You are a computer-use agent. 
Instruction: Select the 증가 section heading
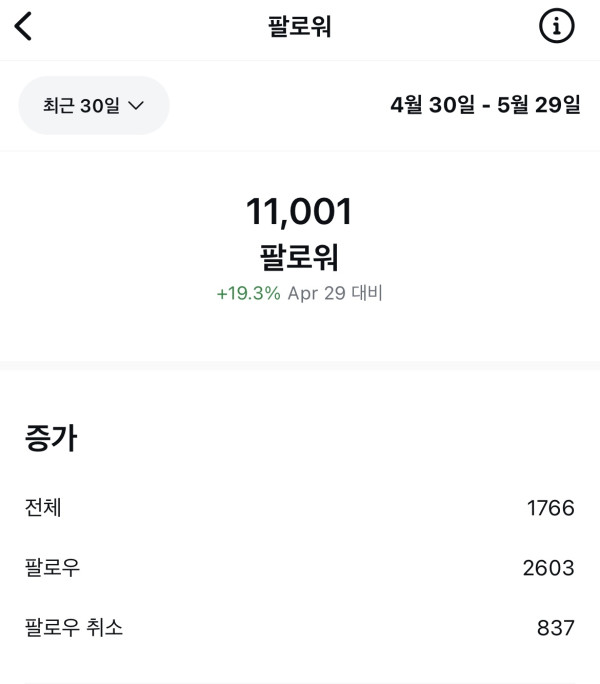pos(51,438)
